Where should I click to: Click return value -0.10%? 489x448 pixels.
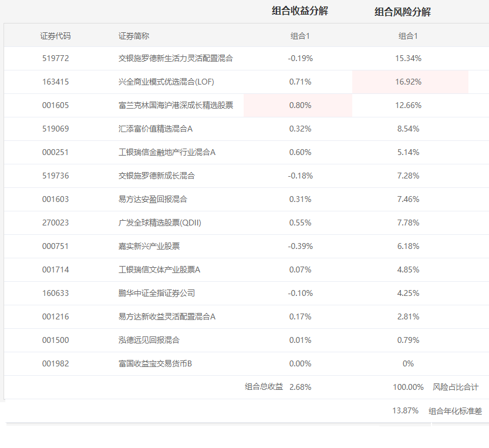tap(301, 293)
